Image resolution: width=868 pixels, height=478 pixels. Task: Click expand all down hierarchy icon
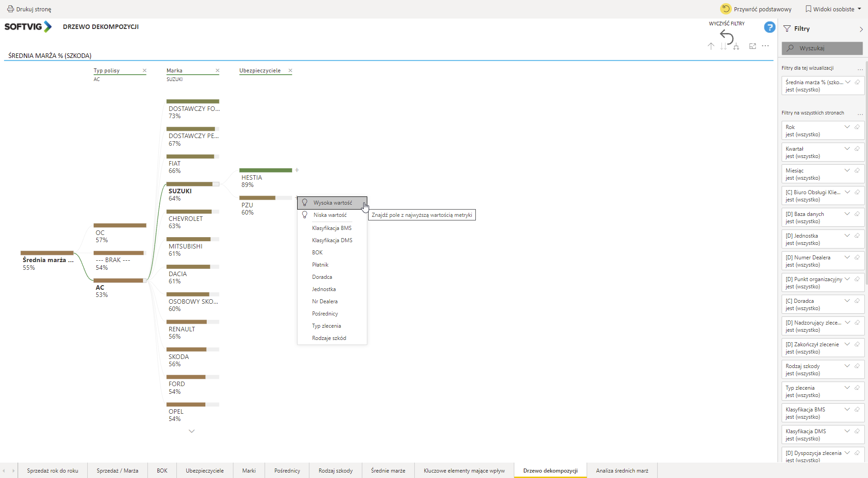pyautogui.click(x=736, y=46)
